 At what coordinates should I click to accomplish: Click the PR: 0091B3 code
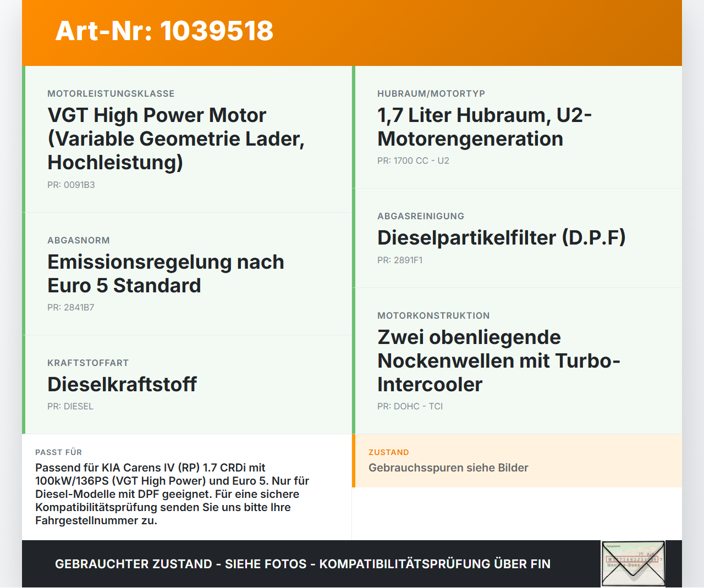click(x=71, y=185)
